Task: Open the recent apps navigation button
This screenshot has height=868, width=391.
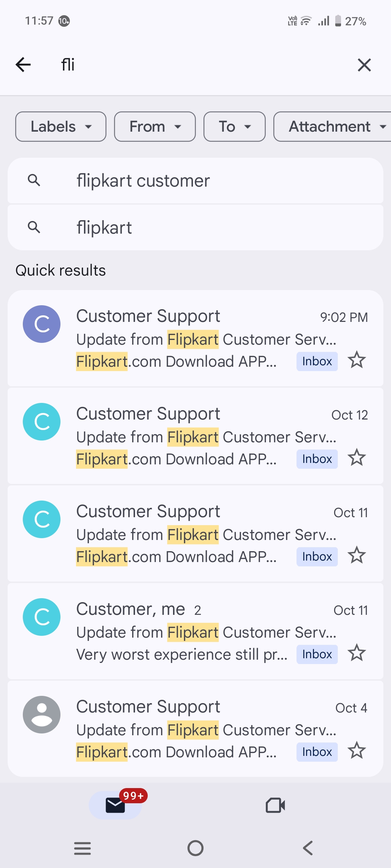Action: 83,848
